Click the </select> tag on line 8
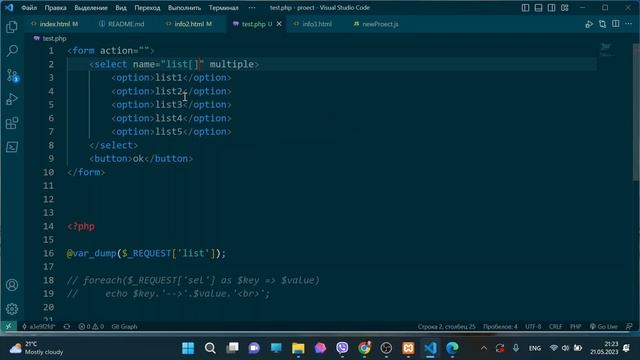The image size is (640, 360). pyautogui.click(x=113, y=145)
